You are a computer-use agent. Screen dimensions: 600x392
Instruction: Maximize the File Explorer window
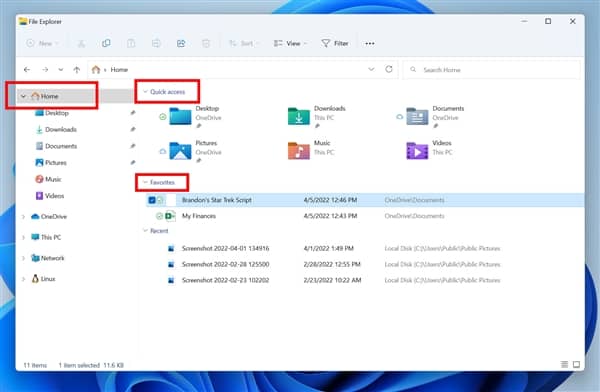click(548, 21)
